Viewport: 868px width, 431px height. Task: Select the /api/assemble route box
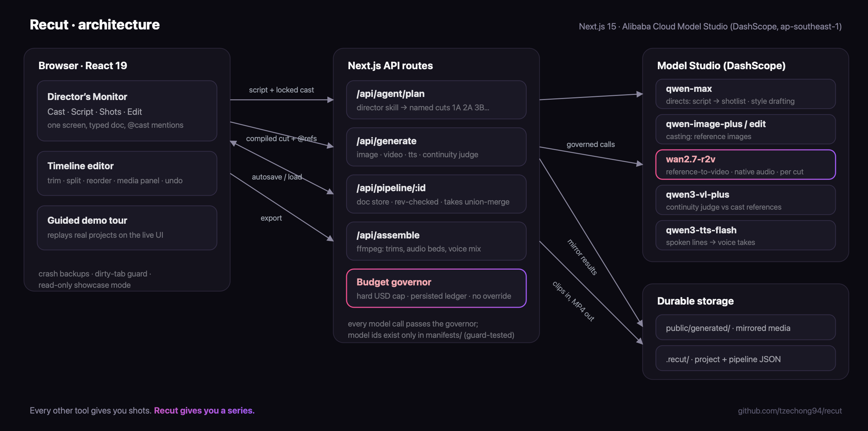(436, 241)
